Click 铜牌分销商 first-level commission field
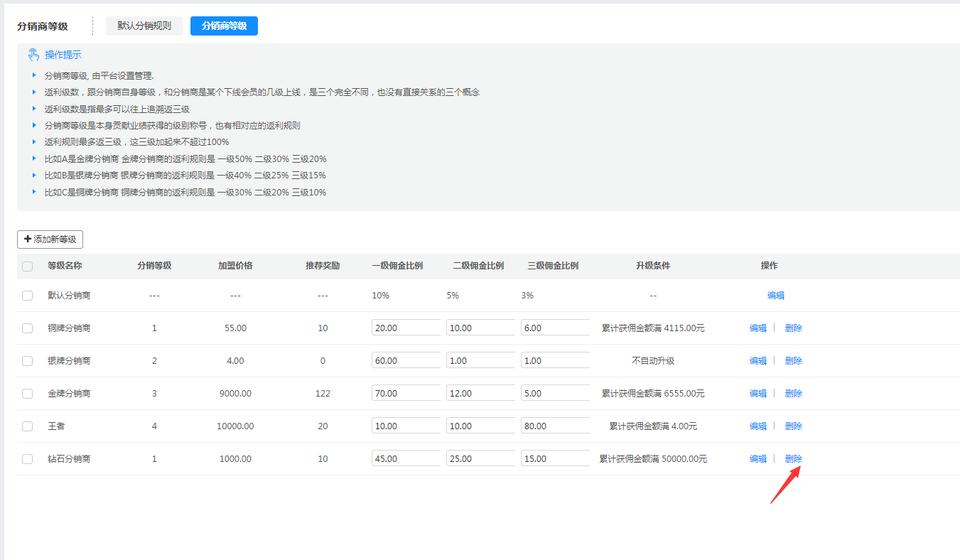This screenshot has width=960, height=560. [x=406, y=328]
